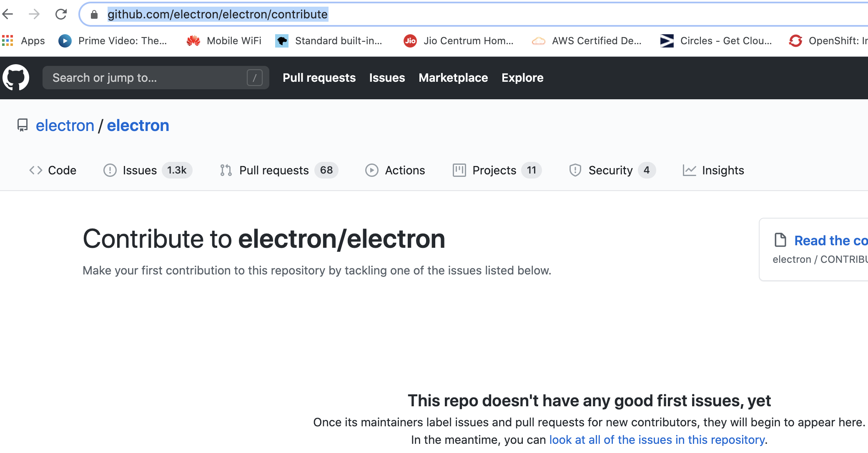Screen dimensions: 868x453
Task: Open OpenShift bookmark icon
Action: coord(795,40)
